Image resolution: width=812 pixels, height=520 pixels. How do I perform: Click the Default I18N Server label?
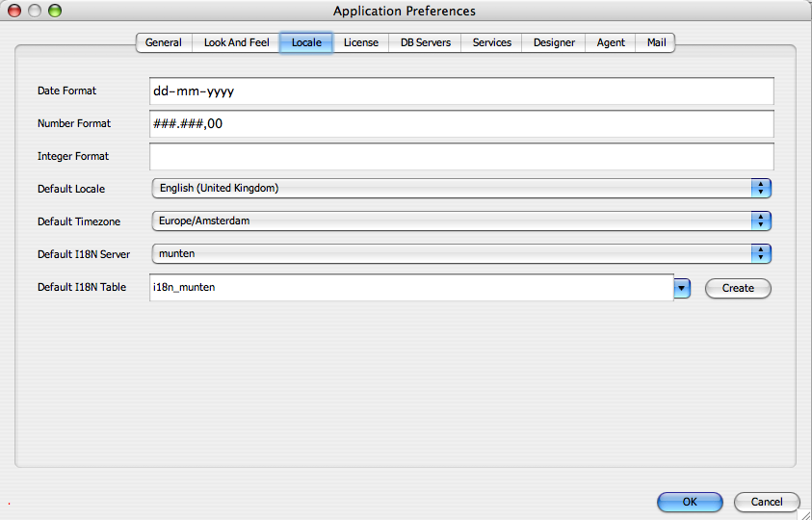[x=84, y=254]
